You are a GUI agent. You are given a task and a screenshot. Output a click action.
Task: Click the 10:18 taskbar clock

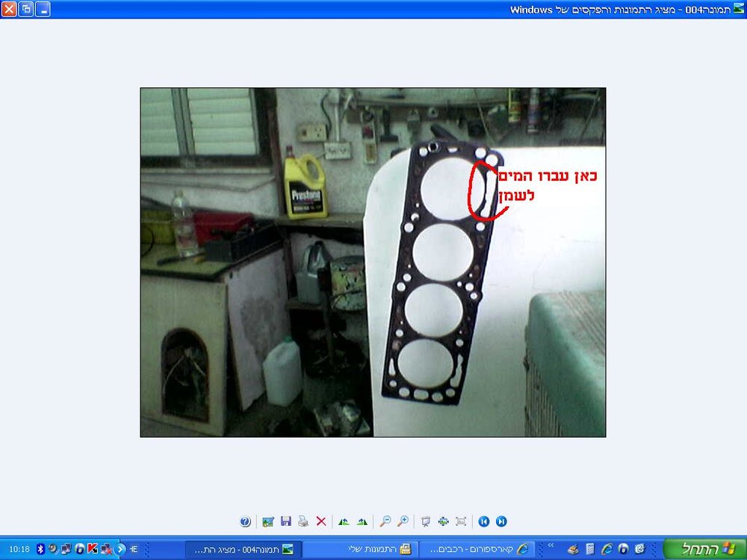click(x=19, y=549)
